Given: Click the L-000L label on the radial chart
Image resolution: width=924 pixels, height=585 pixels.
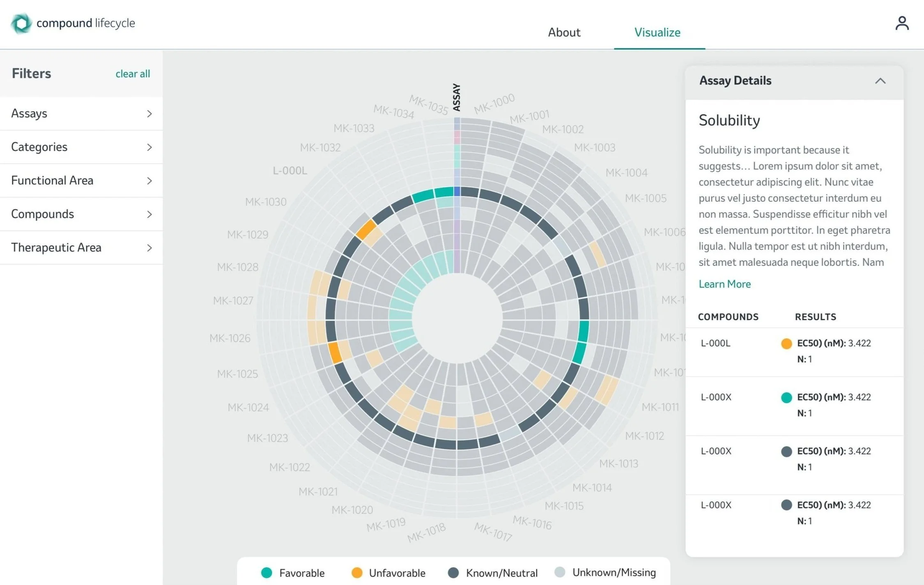Looking at the screenshot, I should click(x=290, y=170).
